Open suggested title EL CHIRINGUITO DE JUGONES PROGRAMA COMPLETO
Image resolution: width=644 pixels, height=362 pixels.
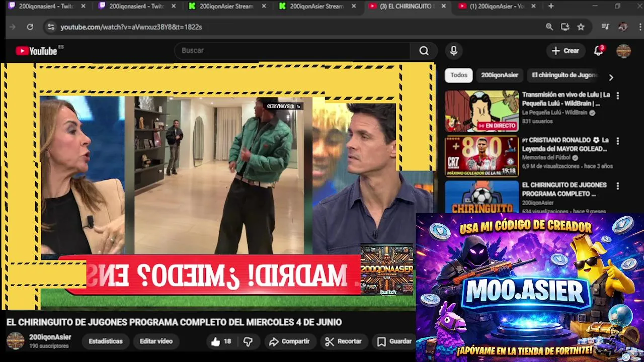(x=564, y=190)
